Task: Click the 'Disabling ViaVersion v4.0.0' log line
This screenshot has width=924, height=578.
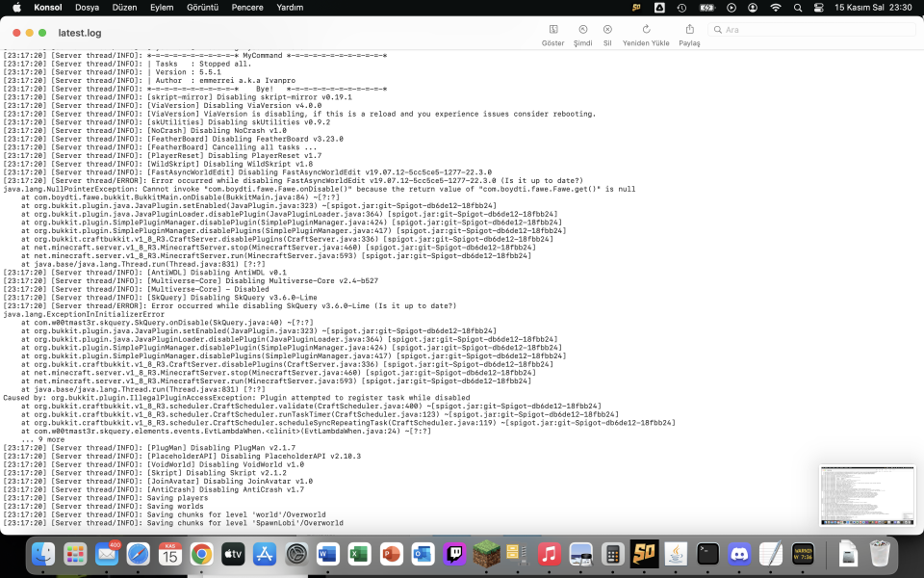Action: pyautogui.click(x=162, y=106)
